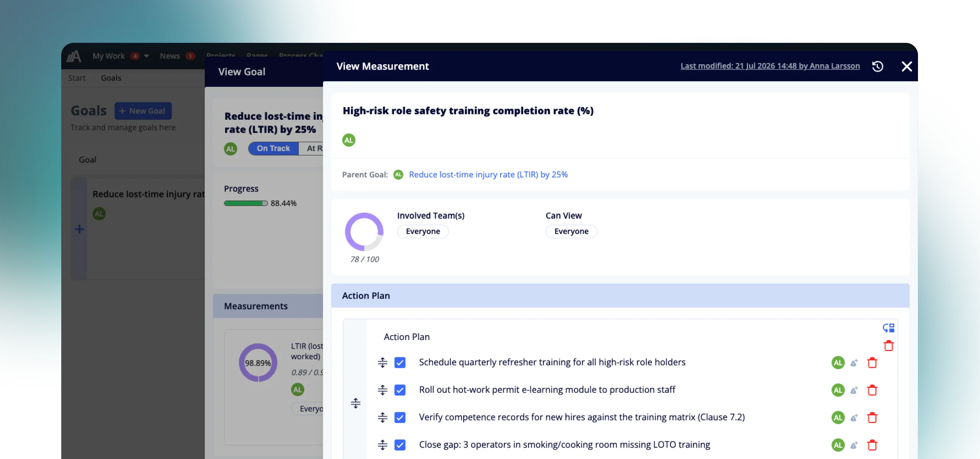The width and height of the screenshot is (980, 459).
Task: Click the AL owner avatar in View Goal header
Action: [230, 149]
